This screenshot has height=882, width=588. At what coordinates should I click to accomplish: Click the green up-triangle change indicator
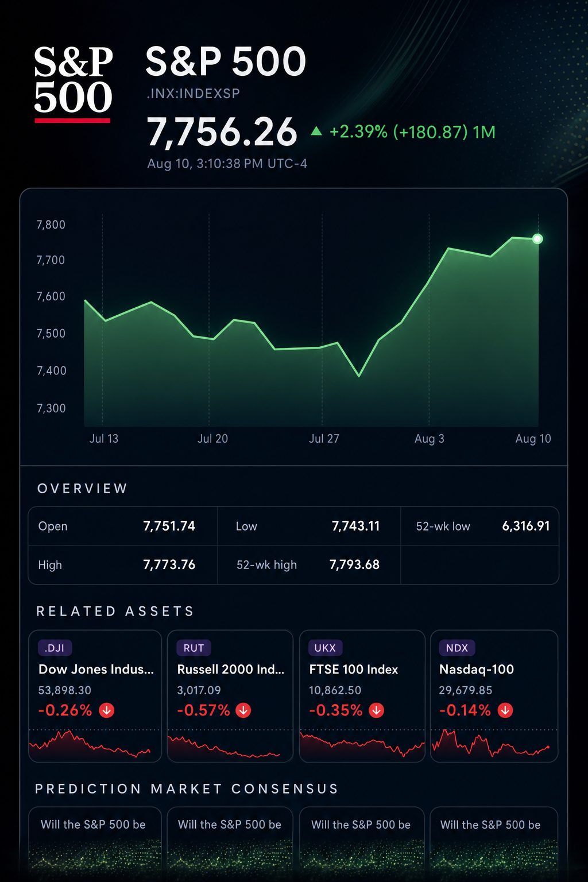[316, 131]
